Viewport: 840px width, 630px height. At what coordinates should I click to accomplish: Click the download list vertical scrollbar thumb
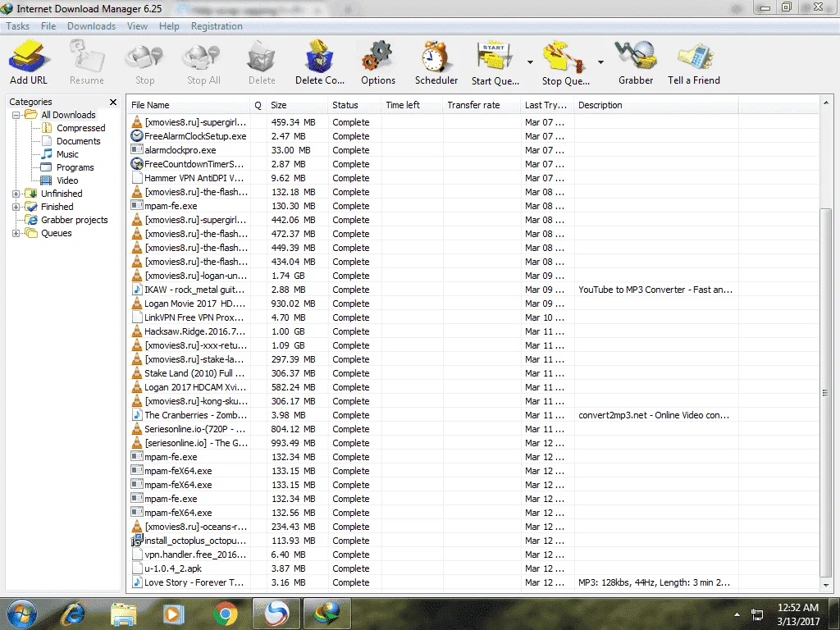(x=825, y=392)
